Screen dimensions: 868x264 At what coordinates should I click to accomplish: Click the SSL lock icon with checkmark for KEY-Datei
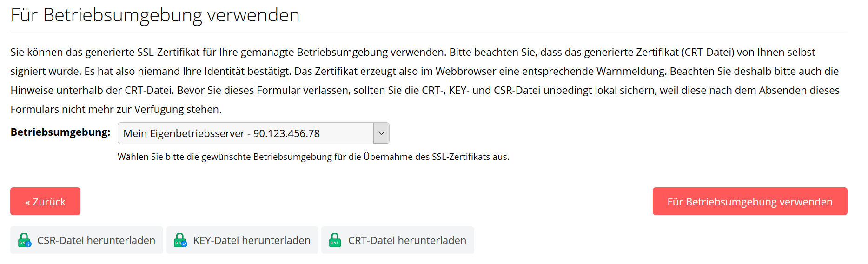tap(180, 240)
